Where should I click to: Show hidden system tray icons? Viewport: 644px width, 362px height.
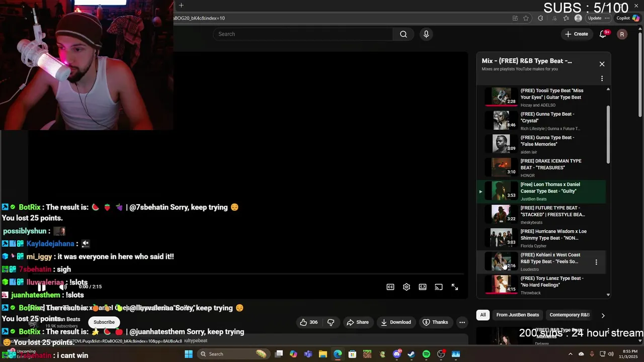[571, 354]
